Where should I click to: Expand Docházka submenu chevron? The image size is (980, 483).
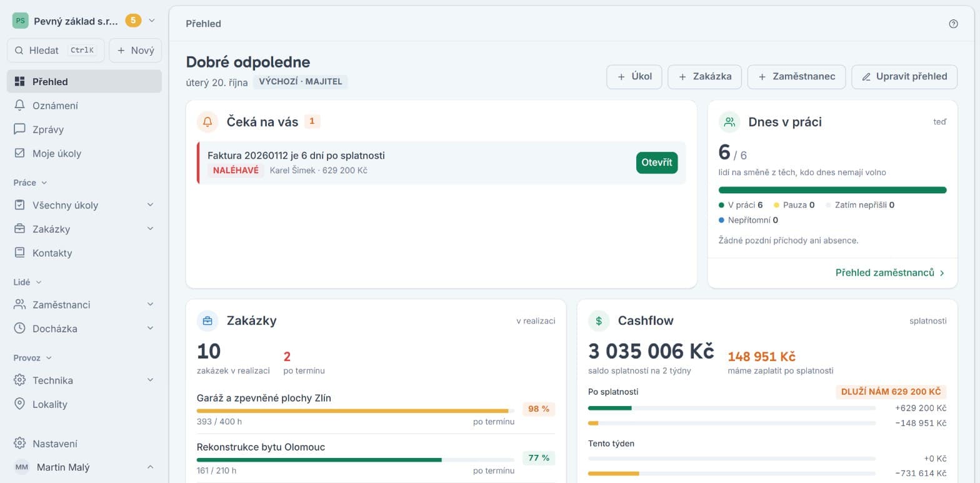150,328
